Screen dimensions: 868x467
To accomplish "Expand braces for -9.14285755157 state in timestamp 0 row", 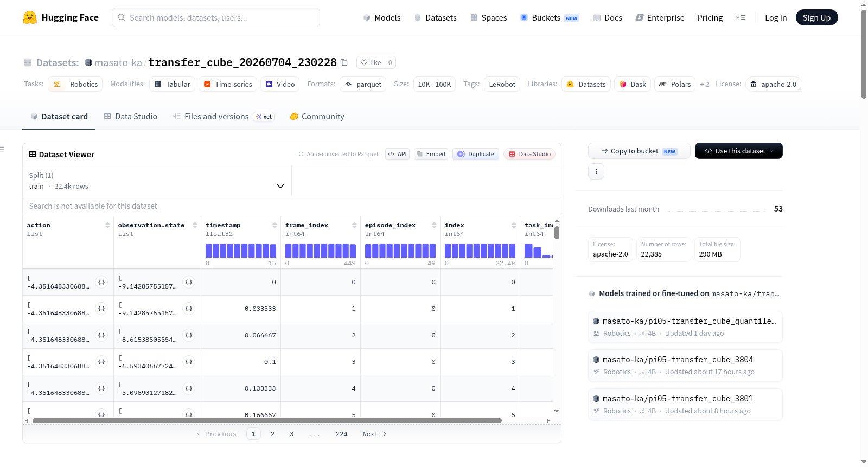I will point(189,282).
